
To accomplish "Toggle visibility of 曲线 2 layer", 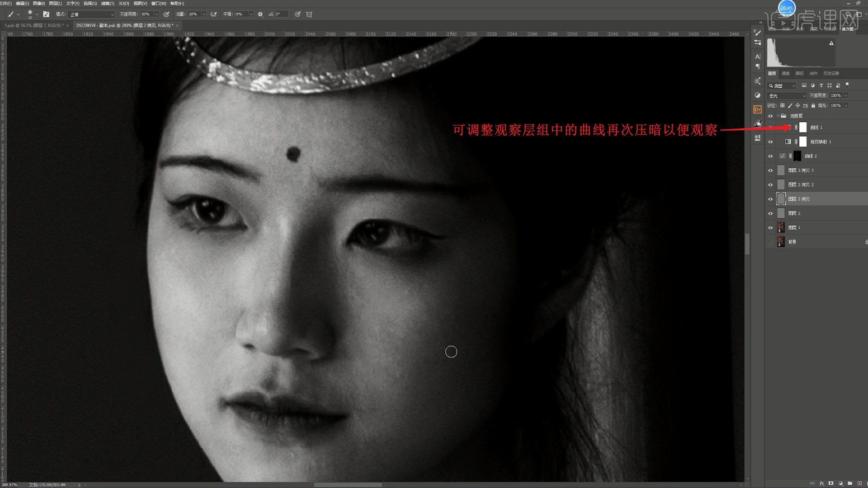I will tap(770, 156).
